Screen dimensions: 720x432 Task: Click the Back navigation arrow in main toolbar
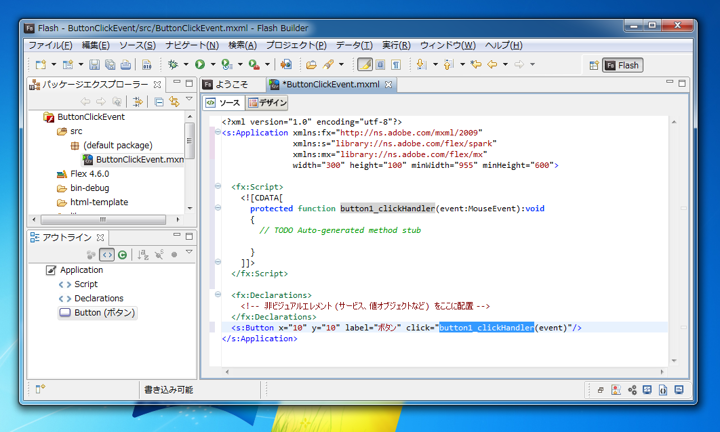click(492, 65)
